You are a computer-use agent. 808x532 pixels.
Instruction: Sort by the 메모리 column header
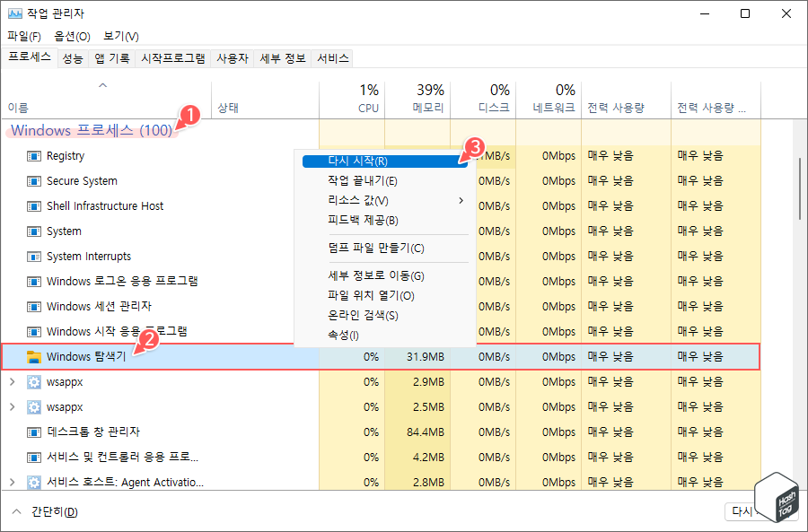click(417, 100)
